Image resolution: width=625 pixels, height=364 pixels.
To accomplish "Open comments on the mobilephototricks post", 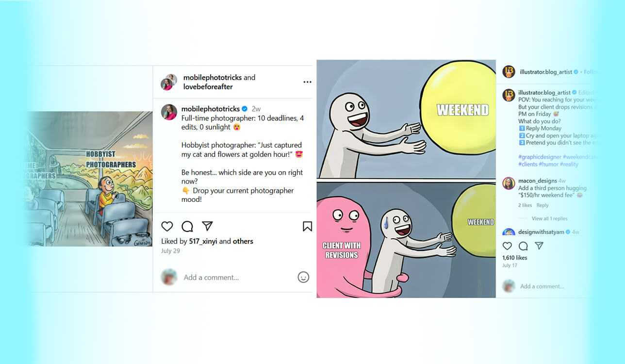I will pos(187,226).
